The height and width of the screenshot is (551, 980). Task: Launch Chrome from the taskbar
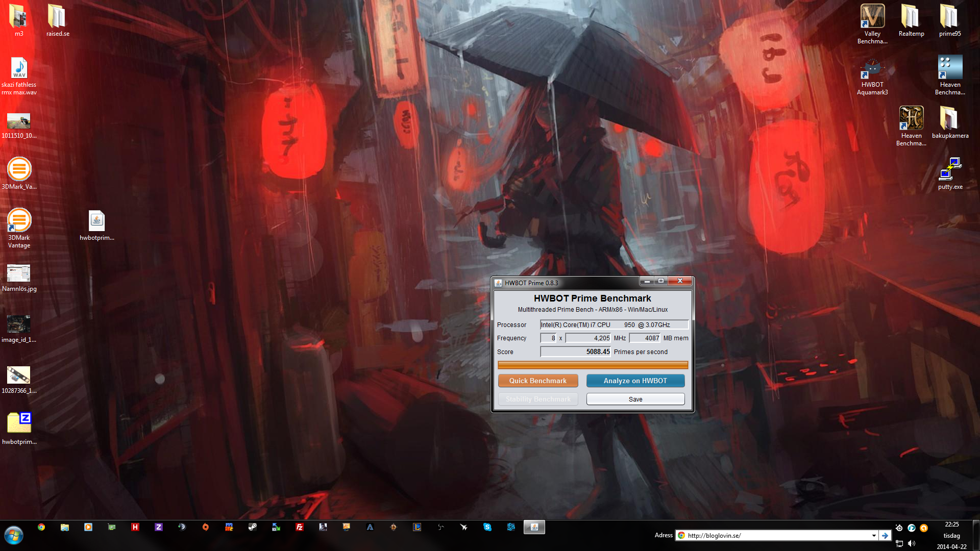tap(41, 527)
